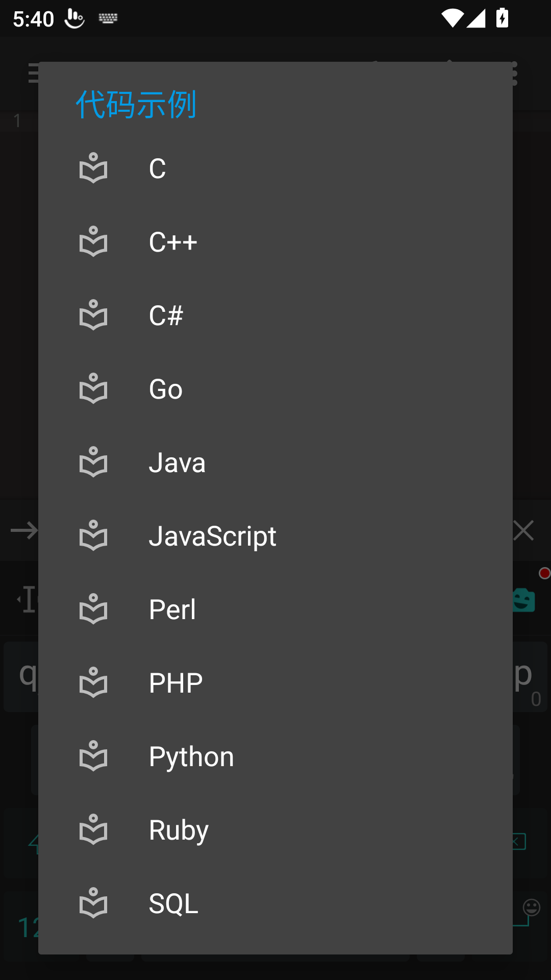This screenshot has height=980, width=551.
Task: Tap the book icon beside Python
Action: 93,756
